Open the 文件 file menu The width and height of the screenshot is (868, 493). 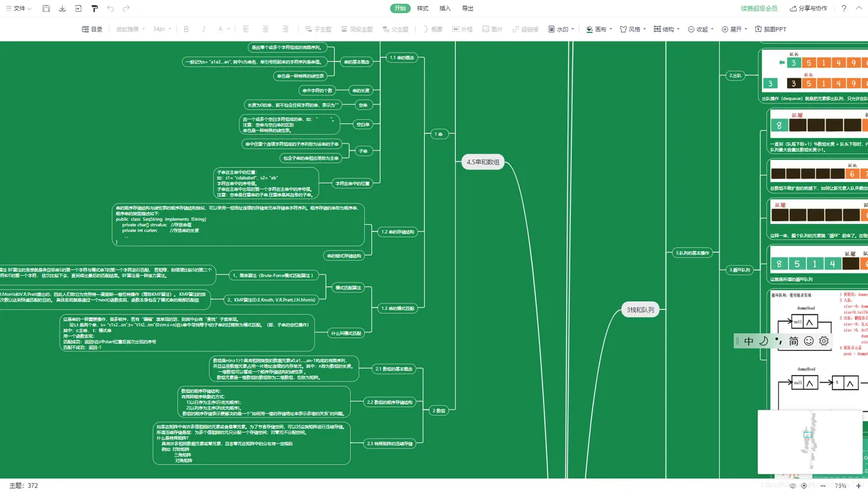[x=19, y=9]
